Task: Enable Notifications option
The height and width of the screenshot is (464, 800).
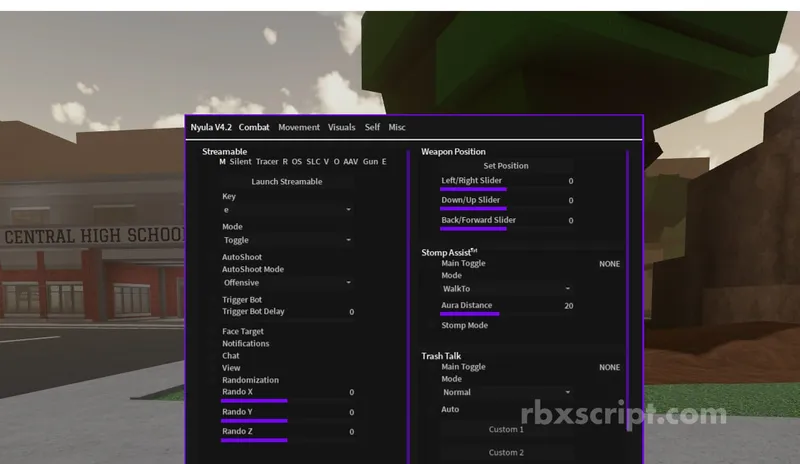Action: click(245, 344)
